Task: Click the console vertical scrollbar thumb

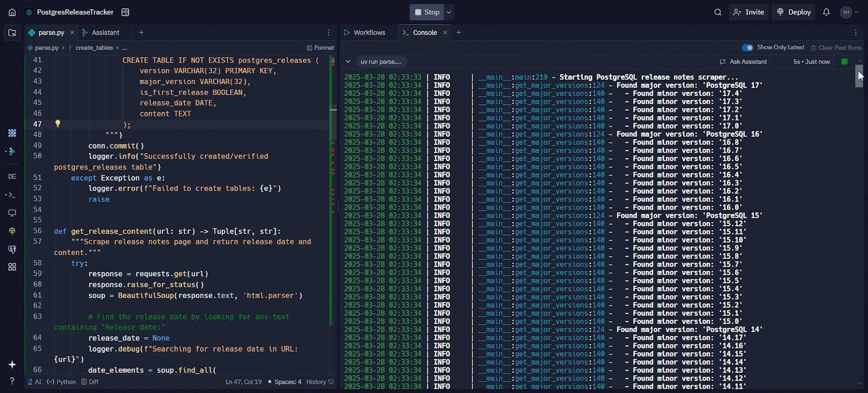Action: (x=859, y=75)
